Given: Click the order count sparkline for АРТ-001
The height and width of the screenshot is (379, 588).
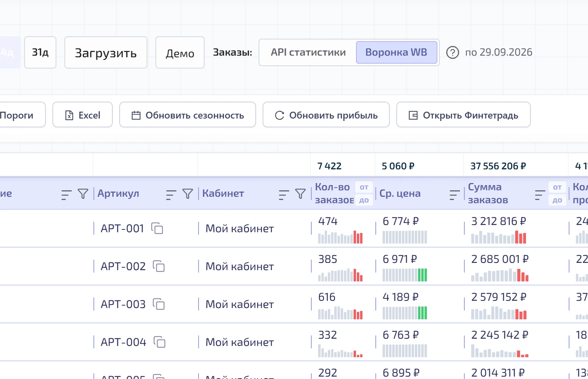Looking at the screenshot, I should coord(340,237).
